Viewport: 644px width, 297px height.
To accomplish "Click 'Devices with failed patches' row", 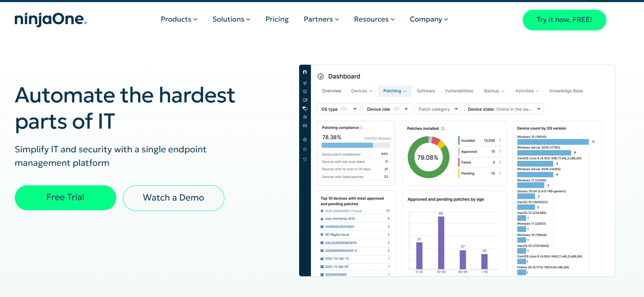I will click(x=355, y=177).
